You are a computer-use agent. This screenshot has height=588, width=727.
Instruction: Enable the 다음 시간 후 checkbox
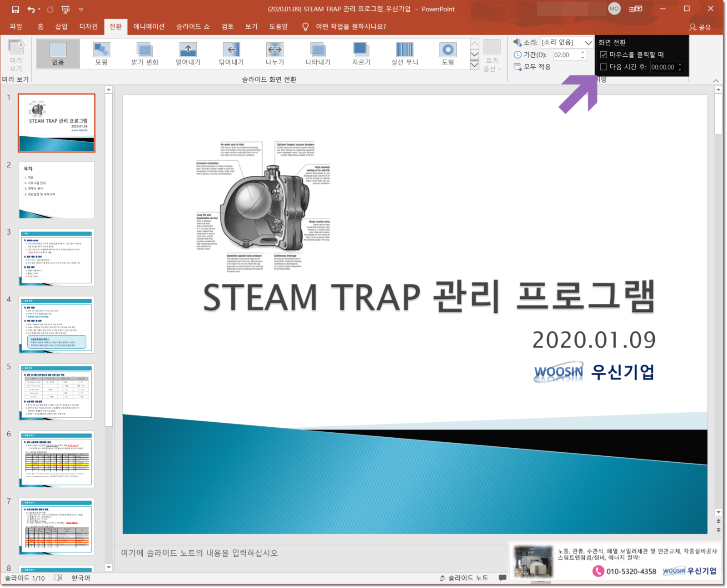coord(603,67)
